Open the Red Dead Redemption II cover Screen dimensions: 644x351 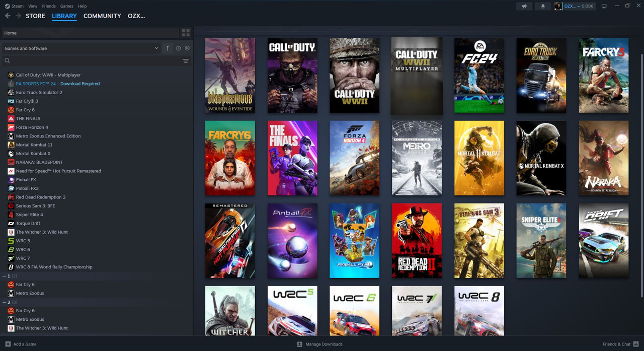coord(417,241)
